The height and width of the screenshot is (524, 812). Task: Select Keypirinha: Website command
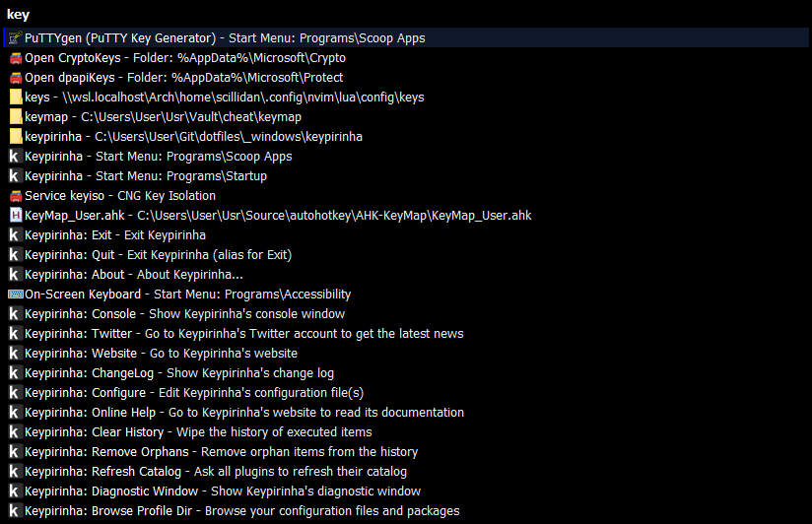pos(406,353)
